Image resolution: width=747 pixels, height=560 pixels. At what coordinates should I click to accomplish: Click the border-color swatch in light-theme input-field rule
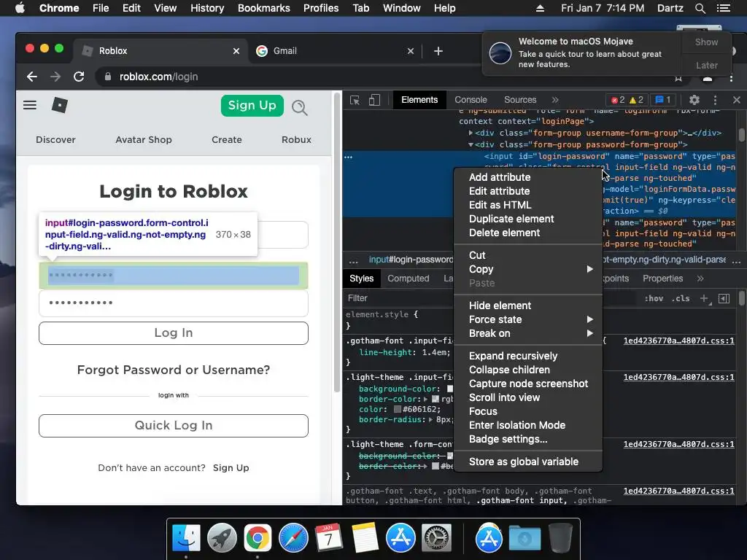point(435,399)
